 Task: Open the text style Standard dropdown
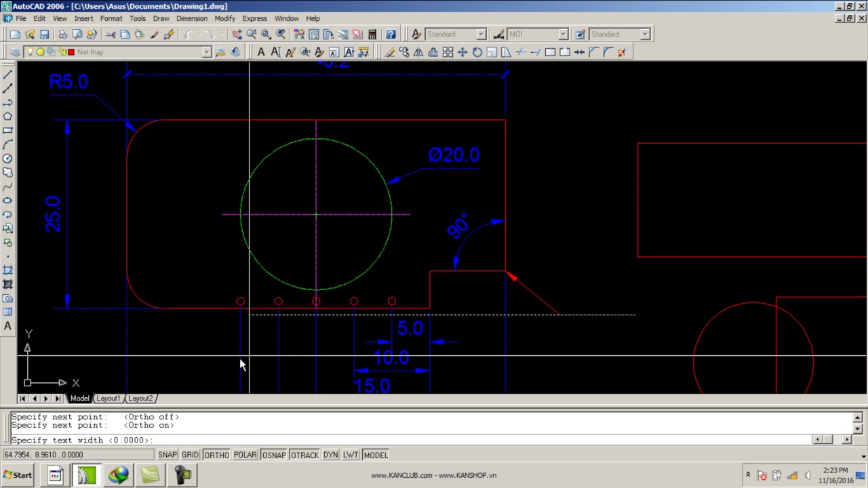point(481,35)
